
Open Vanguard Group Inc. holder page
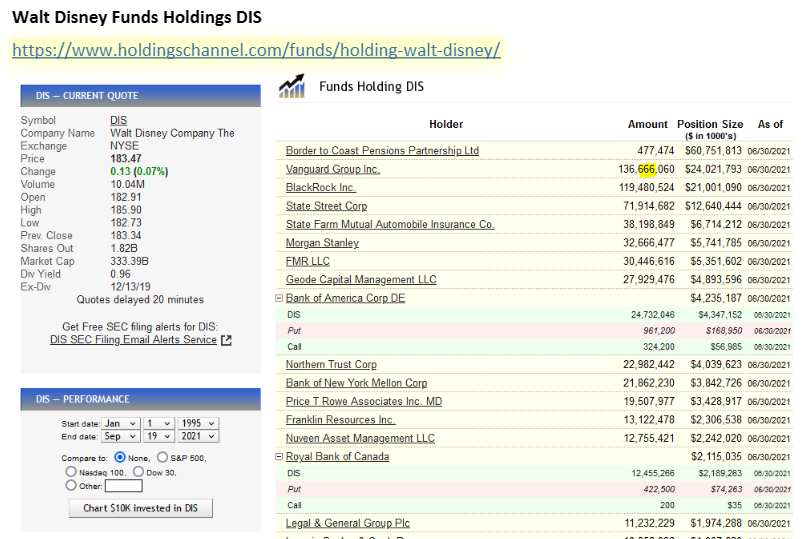[333, 169]
